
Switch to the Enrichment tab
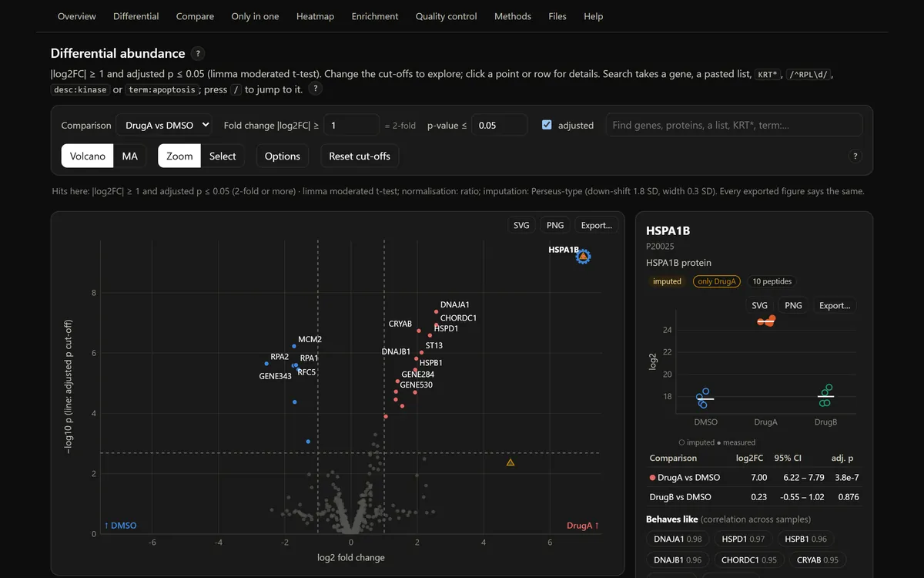375,16
